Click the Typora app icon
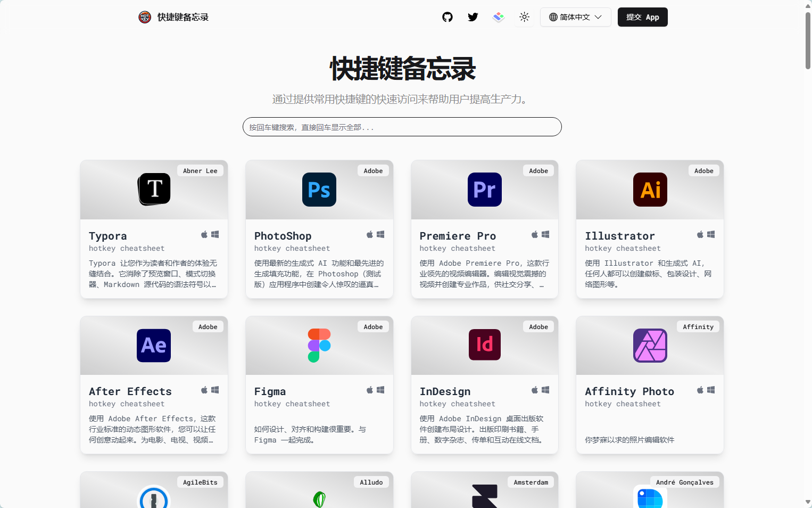 click(x=154, y=189)
